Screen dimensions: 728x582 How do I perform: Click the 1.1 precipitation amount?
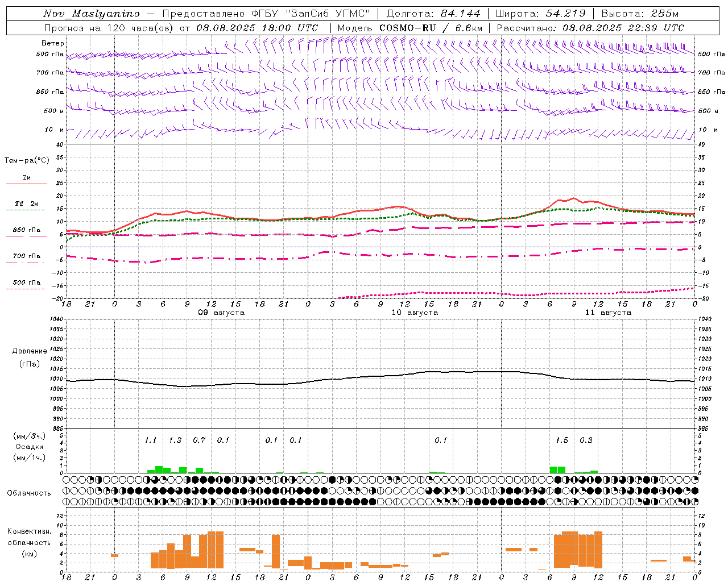tap(150, 440)
